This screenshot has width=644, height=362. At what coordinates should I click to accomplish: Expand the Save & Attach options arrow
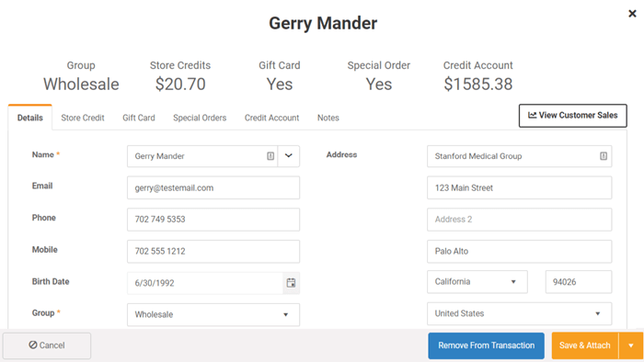(631, 345)
